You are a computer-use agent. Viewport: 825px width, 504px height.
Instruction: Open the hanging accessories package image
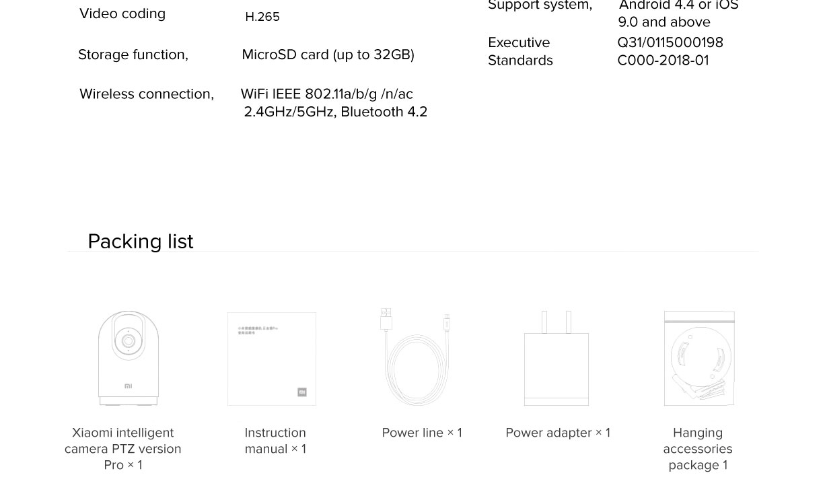point(699,358)
